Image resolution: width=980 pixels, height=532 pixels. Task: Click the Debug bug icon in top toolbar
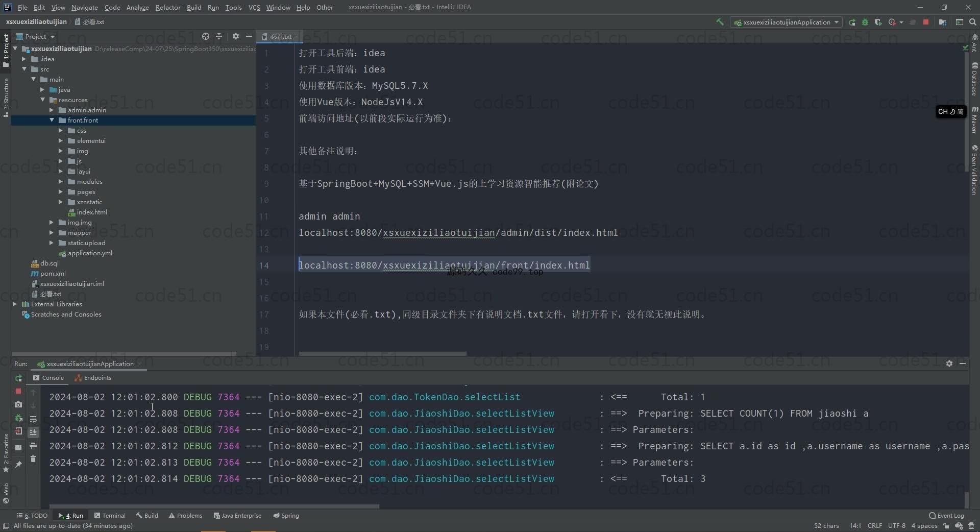(865, 22)
